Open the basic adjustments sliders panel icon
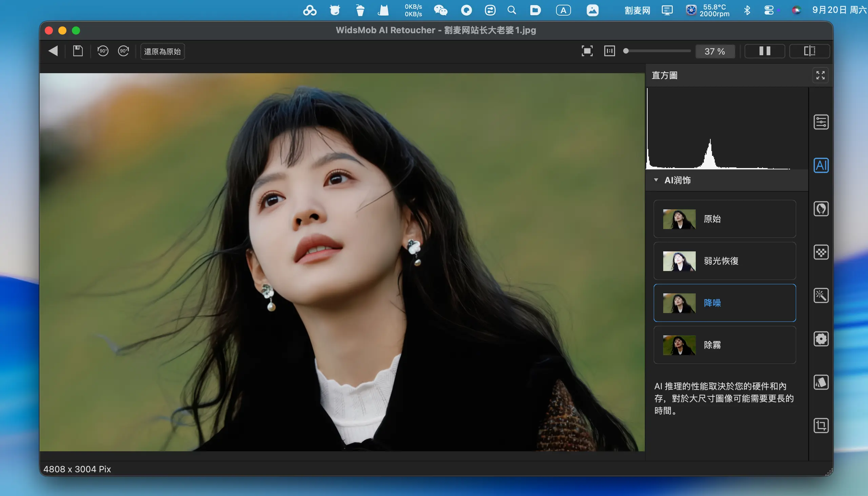This screenshot has width=868, height=496. coord(821,122)
